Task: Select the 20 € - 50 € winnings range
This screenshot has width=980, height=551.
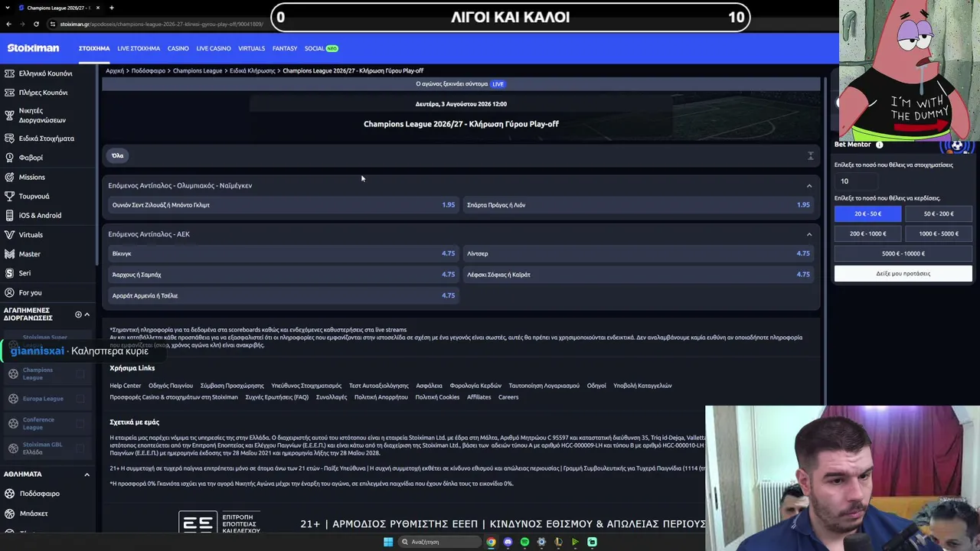Action: [868, 214]
